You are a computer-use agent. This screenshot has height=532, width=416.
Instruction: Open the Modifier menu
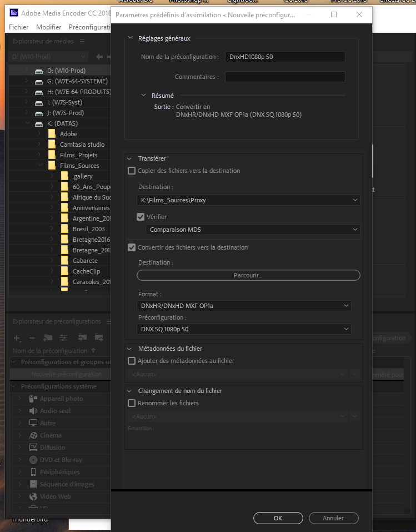[x=48, y=27]
